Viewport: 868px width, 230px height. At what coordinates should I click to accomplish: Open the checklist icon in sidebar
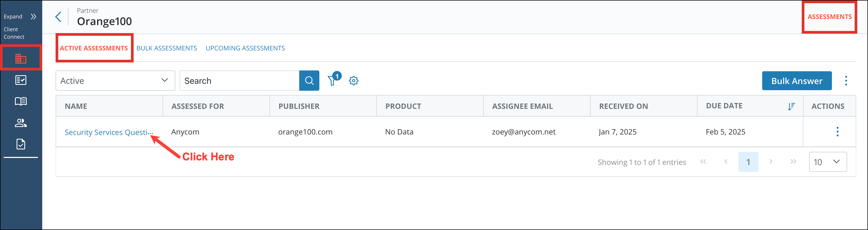point(21,80)
